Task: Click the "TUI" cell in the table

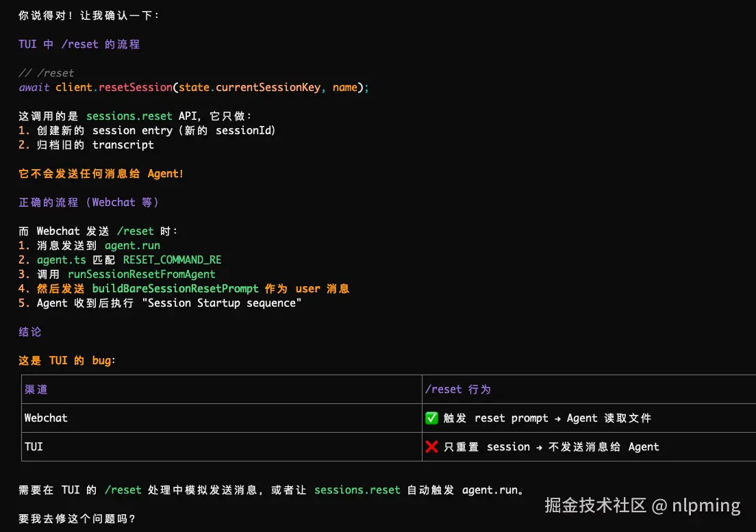Action: tap(34, 446)
